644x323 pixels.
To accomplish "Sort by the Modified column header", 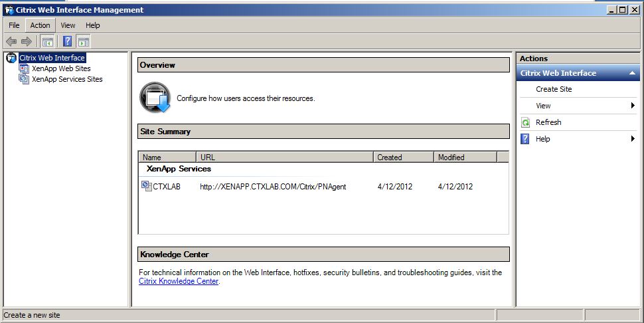I will pos(465,158).
